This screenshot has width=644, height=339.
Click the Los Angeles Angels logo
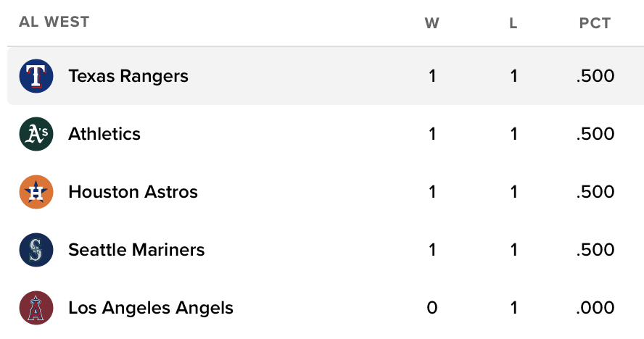click(x=36, y=308)
